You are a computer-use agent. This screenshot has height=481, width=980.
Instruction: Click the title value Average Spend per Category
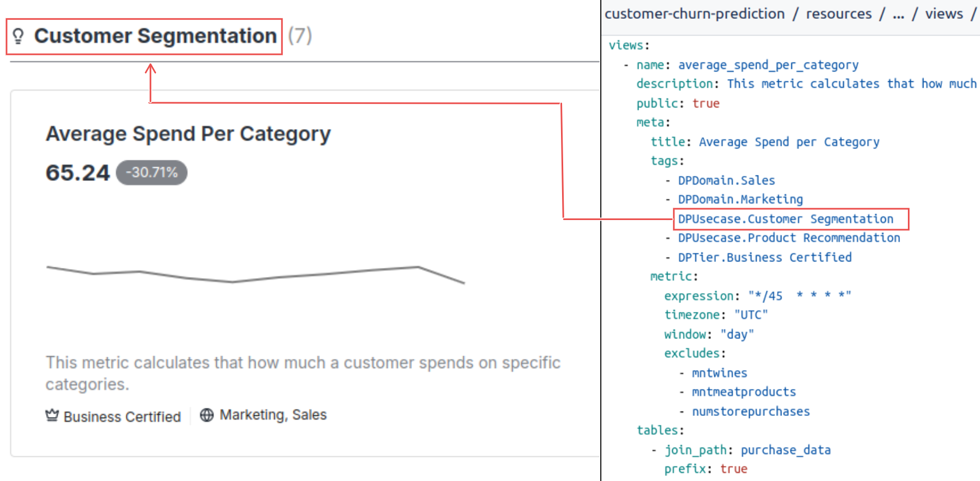789,142
